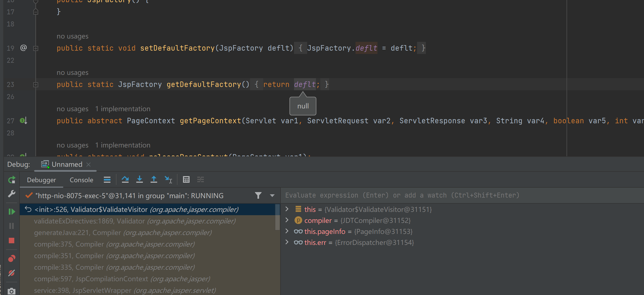The image size is (644, 295).
Task: Toggle mute breakpoints
Action: click(12, 273)
